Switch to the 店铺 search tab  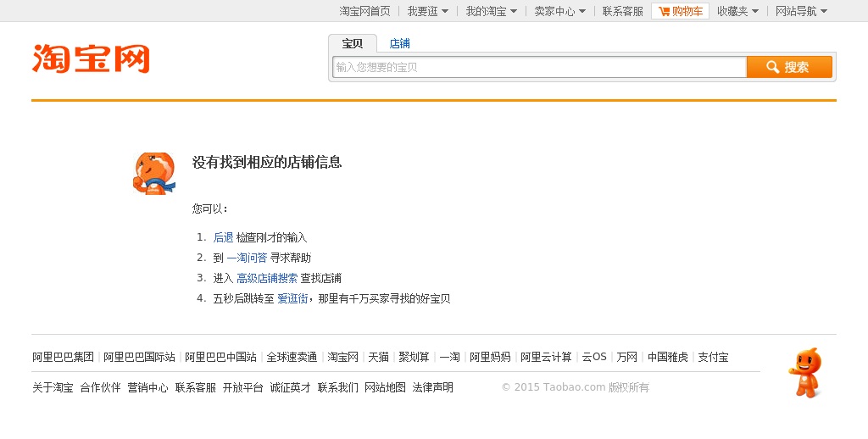(x=399, y=44)
